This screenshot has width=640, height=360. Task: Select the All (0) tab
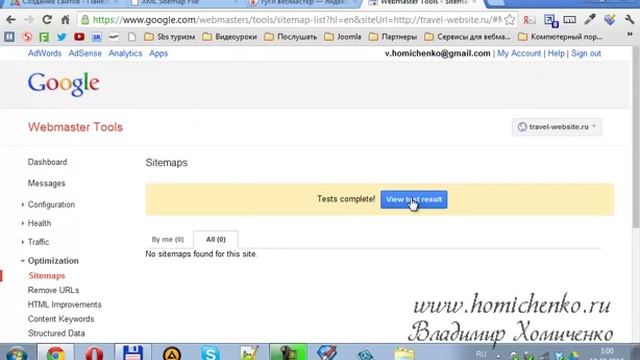[x=216, y=240]
